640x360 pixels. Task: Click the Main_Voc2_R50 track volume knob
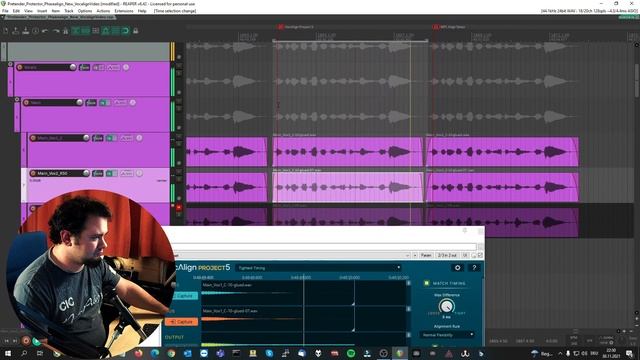coord(86,173)
